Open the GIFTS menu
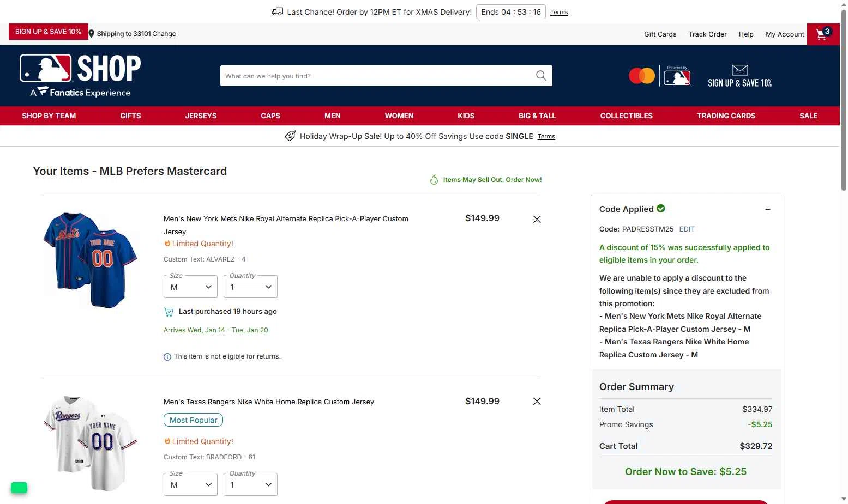The height and width of the screenshot is (504, 848). 130,116
